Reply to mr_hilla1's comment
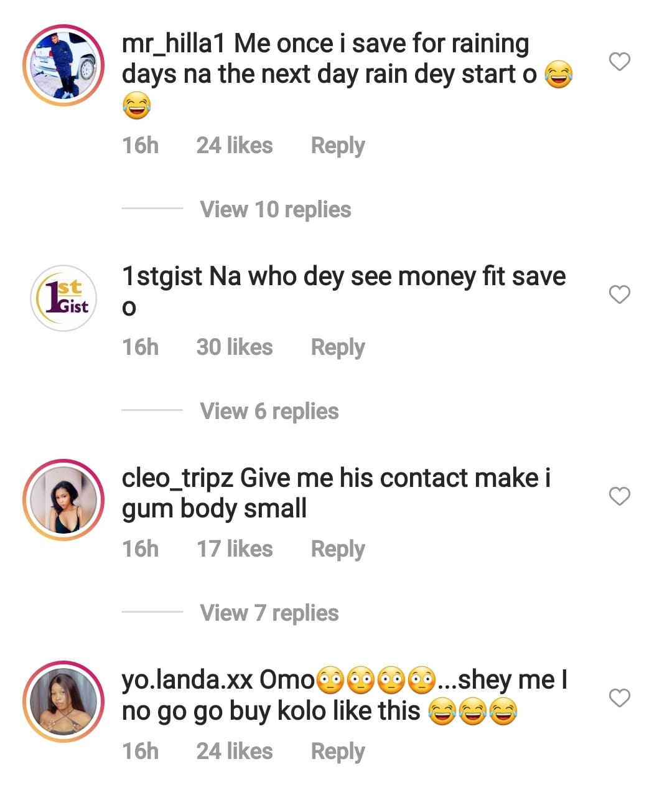 click(x=337, y=146)
